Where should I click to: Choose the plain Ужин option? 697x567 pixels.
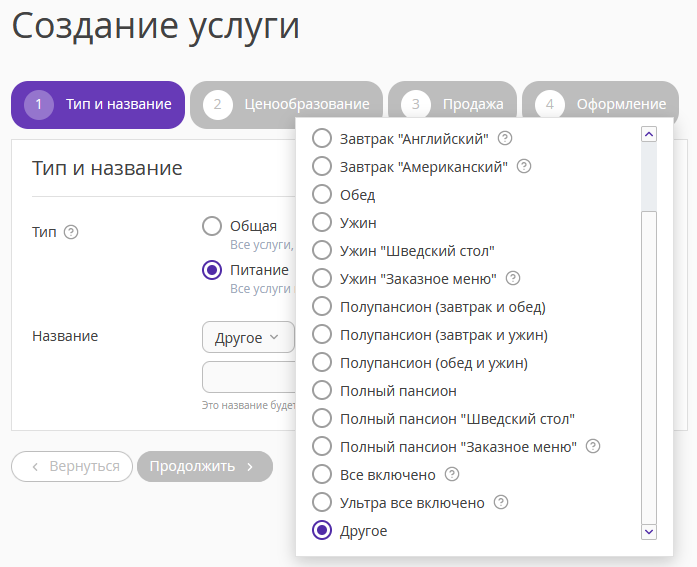tap(322, 222)
